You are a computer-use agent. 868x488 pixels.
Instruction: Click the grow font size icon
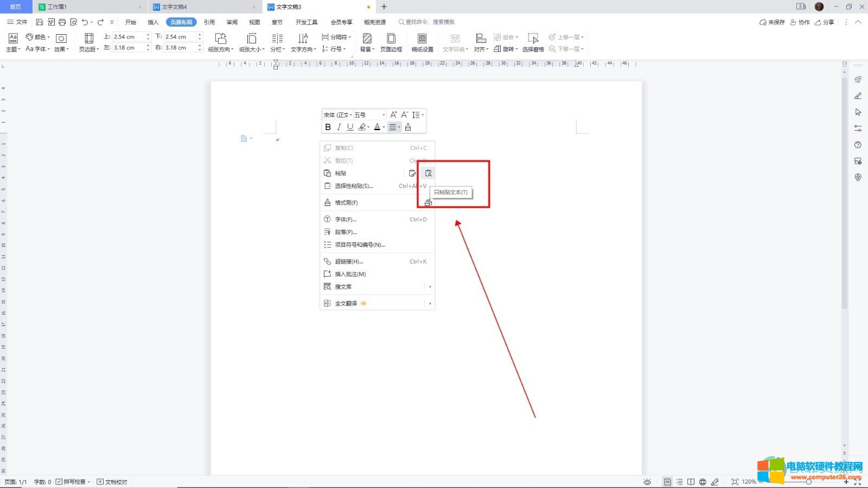[393, 114]
